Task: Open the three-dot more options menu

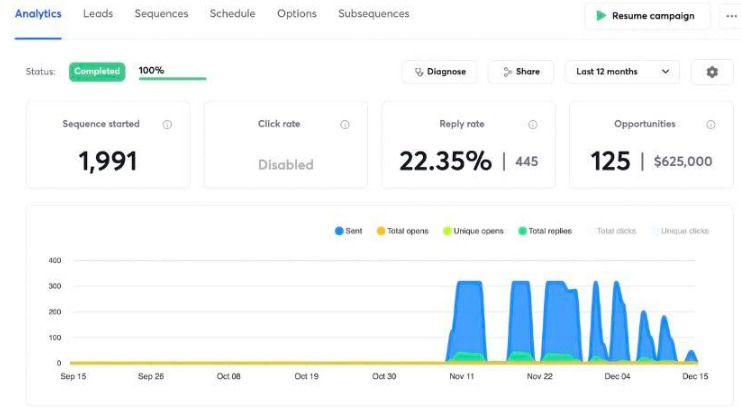Action: click(x=731, y=16)
